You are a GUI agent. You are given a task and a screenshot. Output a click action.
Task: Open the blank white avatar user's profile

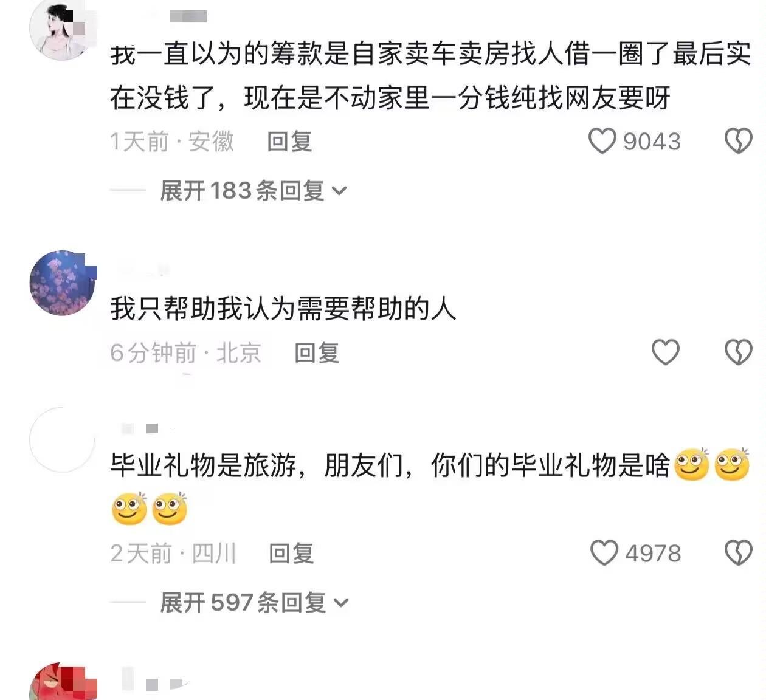pos(63,440)
